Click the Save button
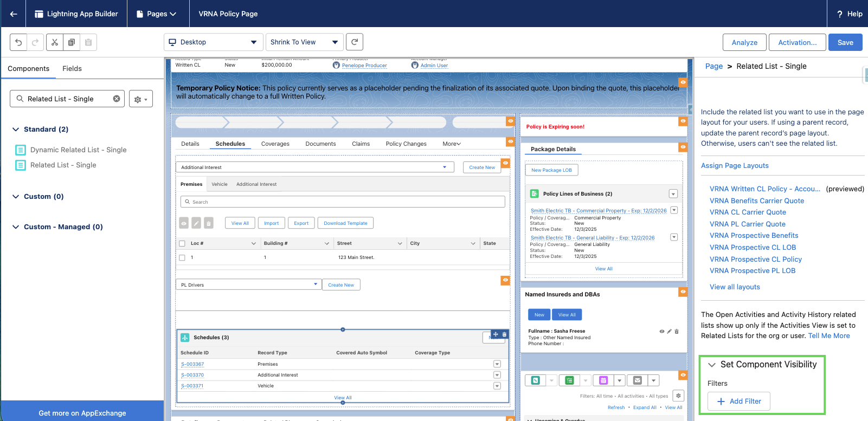This screenshot has width=868, height=421. tap(845, 42)
